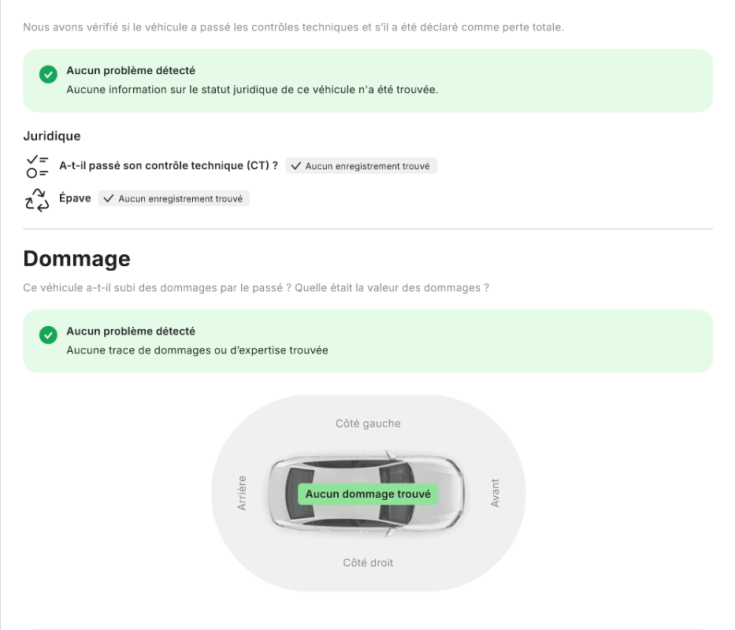This screenshot has width=735, height=630.
Task: Click the 'Juridique' subsection heading
Action: (52, 136)
